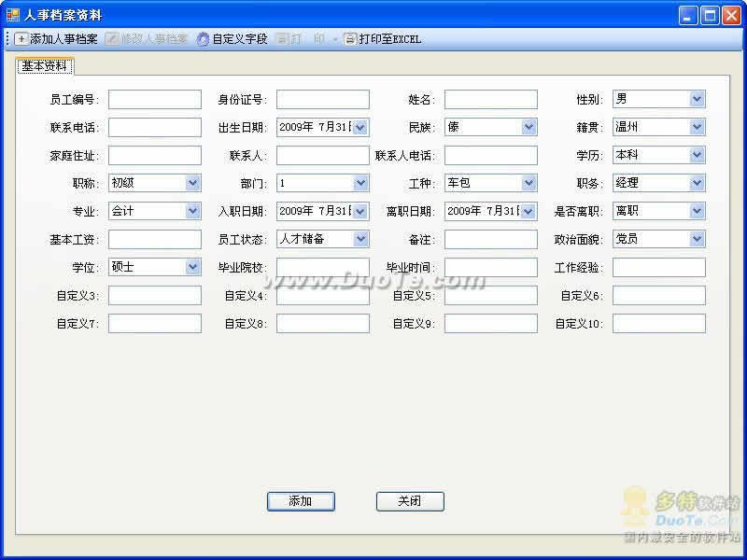This screenshot has height=560, width=747.
Task: Click into the 姓名 text box
Action: click(x=491, y=100)
